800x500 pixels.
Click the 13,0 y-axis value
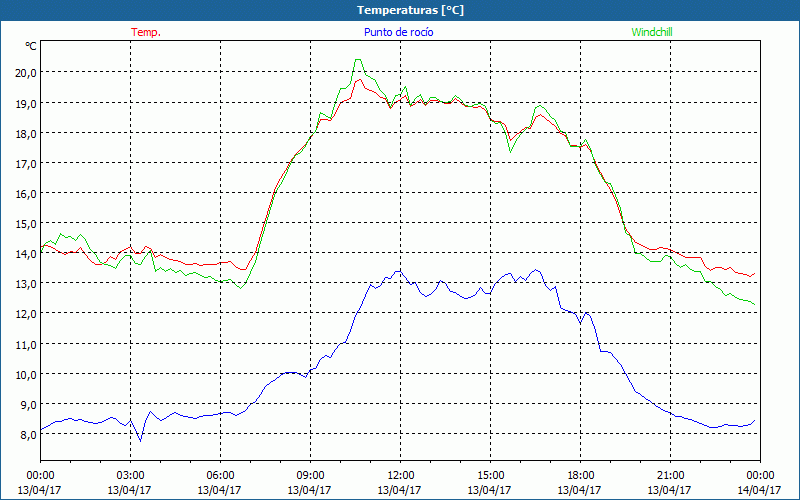click(x=27, y=284)
